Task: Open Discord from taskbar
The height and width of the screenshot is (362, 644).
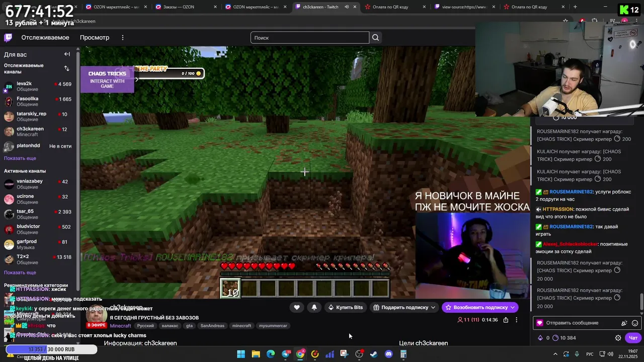Action: click(388, 354)
